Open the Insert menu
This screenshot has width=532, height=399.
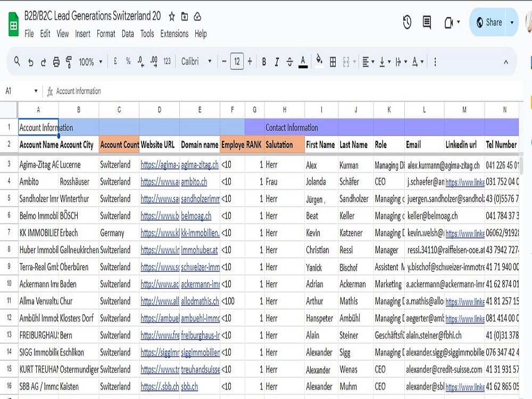pos(82,34)
